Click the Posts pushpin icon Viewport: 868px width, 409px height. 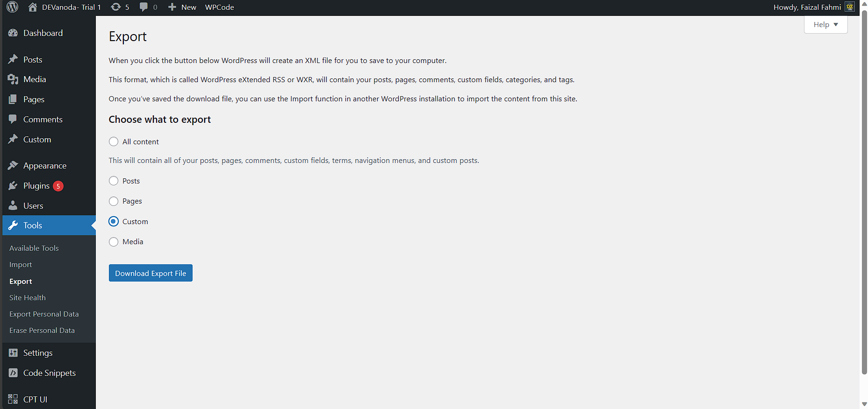click(13, 59)
